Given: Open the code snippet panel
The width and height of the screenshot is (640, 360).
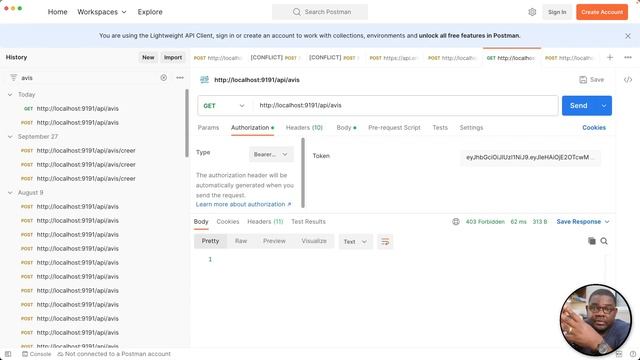Looking at the screenshot, I should pyautogui.click(x=628, y=80).
